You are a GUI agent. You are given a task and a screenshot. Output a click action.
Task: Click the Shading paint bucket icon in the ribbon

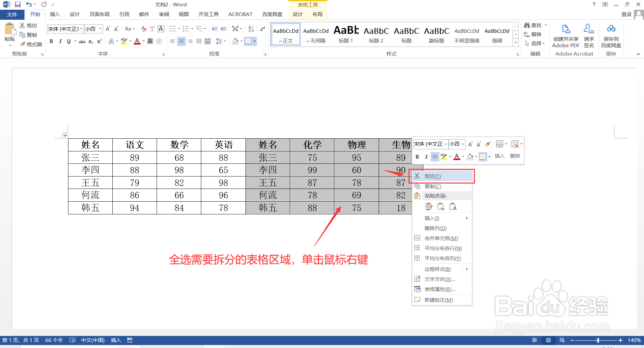tap(235, 41)
